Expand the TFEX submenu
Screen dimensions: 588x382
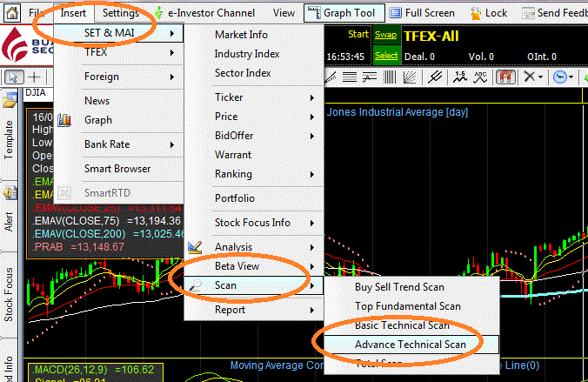118,52
